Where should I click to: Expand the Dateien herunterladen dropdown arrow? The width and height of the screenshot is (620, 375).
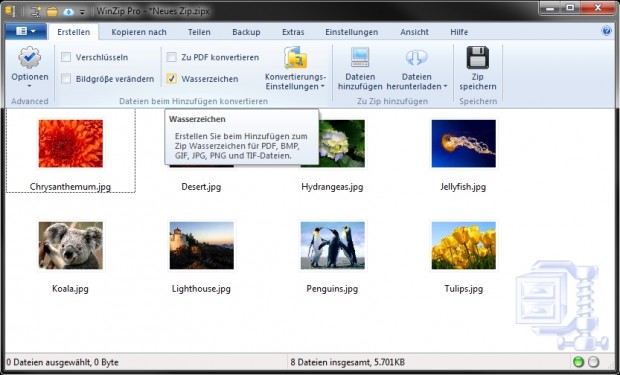pos(445,87)
